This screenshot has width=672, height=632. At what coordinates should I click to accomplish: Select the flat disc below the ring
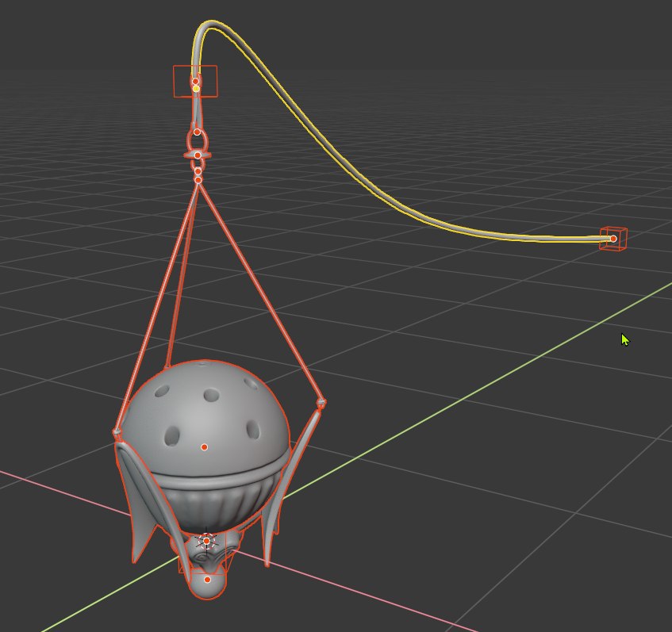198,155
